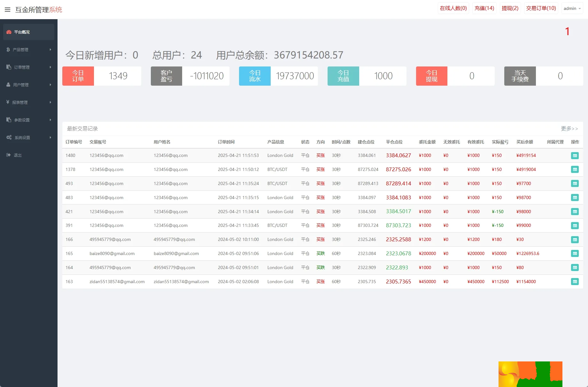Open details icon for order 1480
The height and width of the screenshot is (387, 588).
pos(575,156)
